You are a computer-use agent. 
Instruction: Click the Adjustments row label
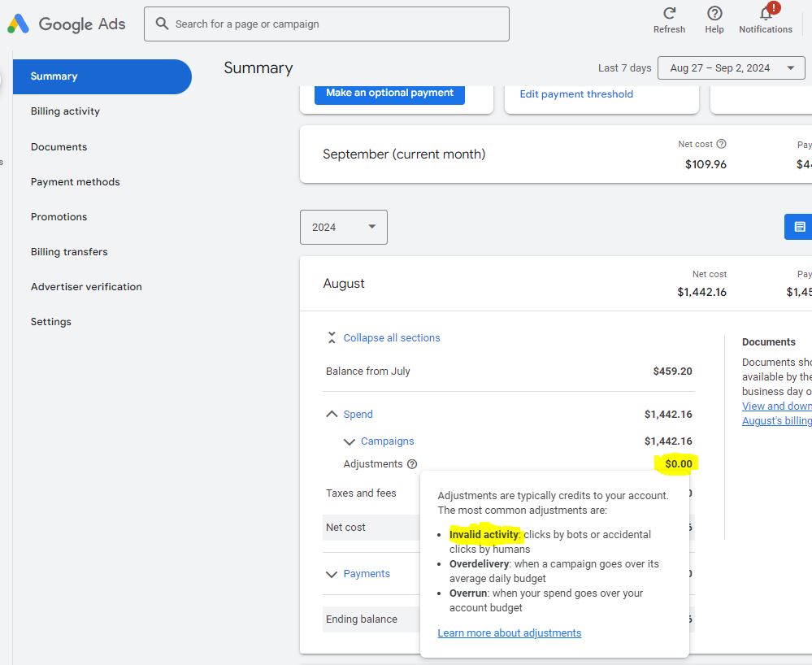pos(373,464)
